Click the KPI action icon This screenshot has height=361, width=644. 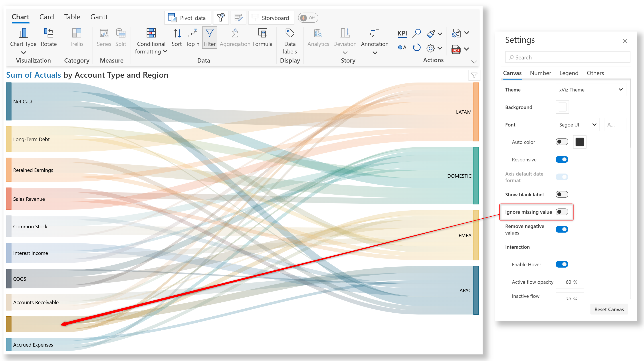[x=402, y=34]
